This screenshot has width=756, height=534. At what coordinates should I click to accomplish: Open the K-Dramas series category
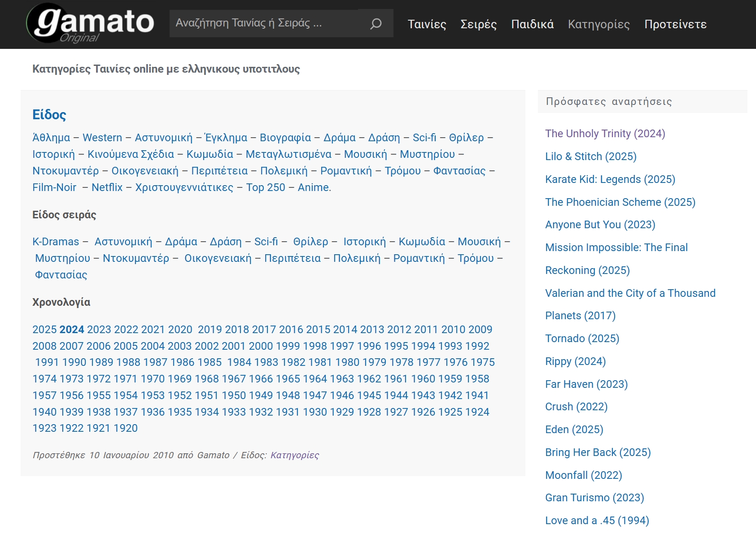pos(56,242)
